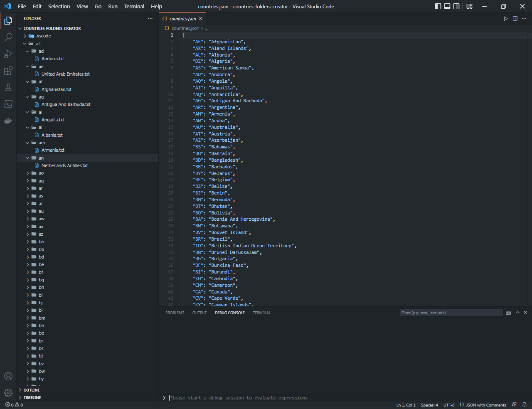
Task: Select the DEBUG CONSOLE tab
Action: coord(230,313)
